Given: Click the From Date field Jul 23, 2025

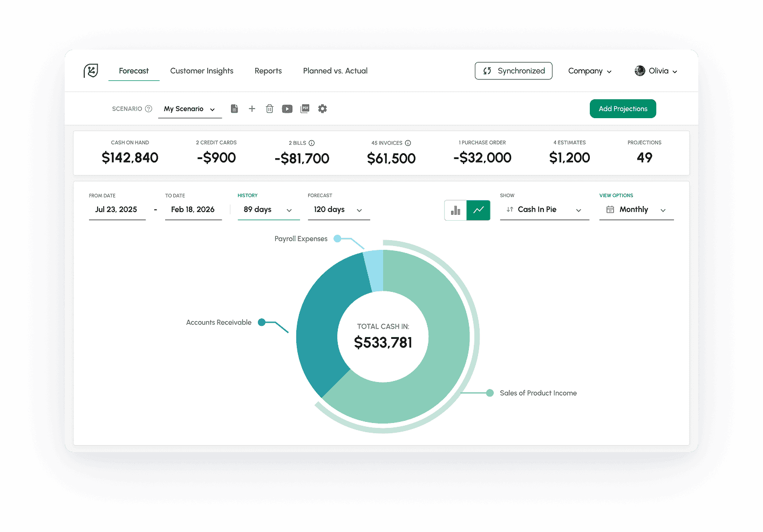Looking at the screenshot, I should pos(117,210).
